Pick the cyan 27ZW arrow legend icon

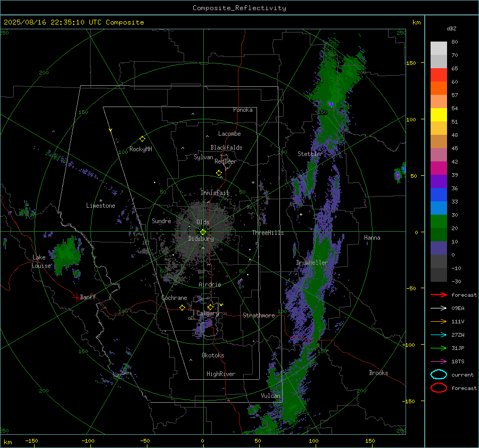click(439, 335)
